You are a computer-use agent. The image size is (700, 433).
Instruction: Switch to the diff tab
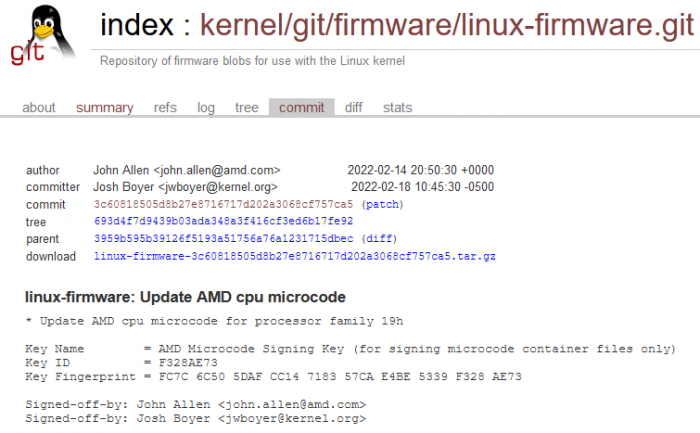pos(354,108)
